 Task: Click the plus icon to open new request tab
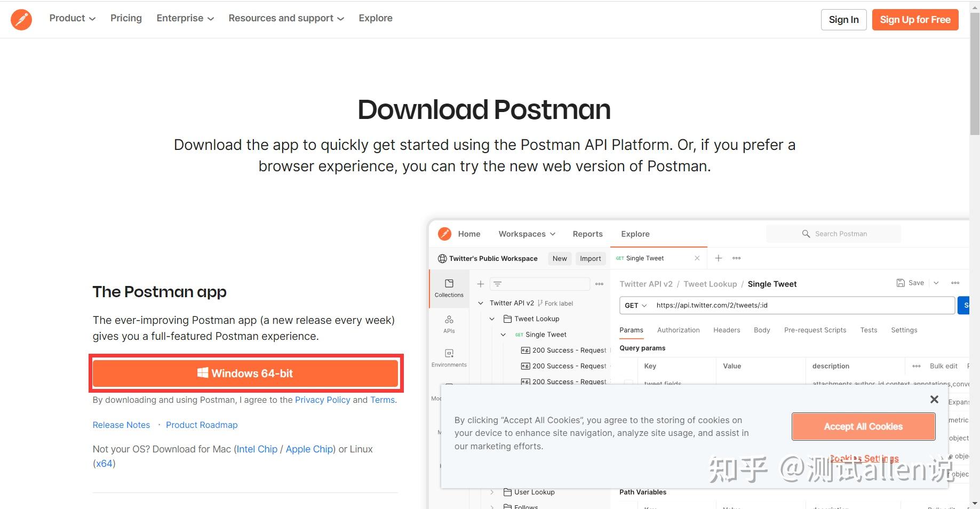click(x=719, y=258)
